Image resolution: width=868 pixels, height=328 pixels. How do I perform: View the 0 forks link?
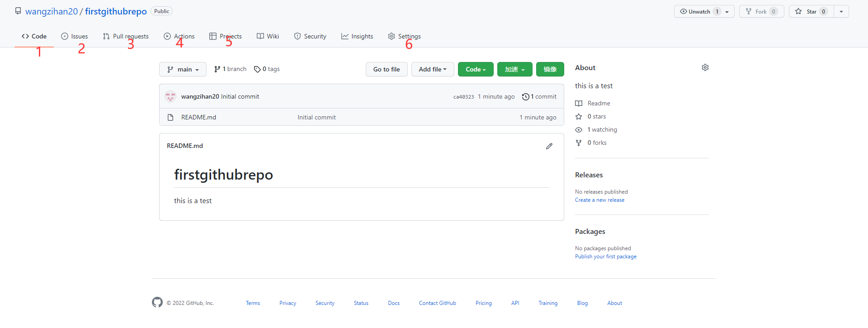(591, 143)
